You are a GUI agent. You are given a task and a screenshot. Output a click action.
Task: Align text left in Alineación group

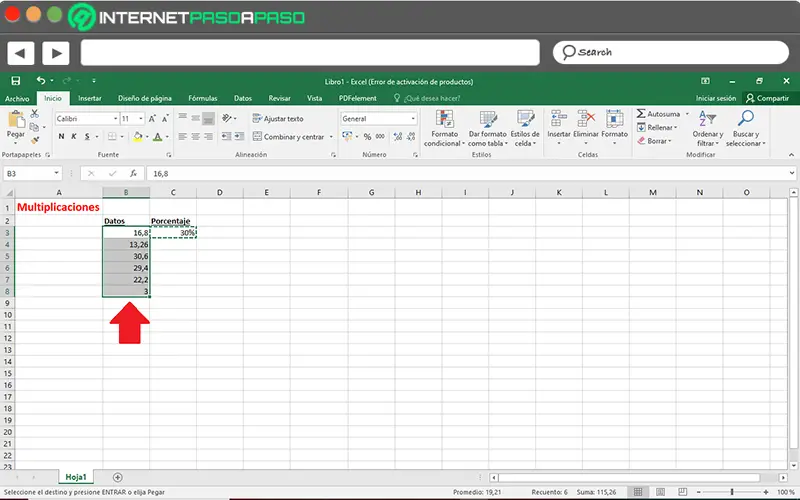point(183,136)
